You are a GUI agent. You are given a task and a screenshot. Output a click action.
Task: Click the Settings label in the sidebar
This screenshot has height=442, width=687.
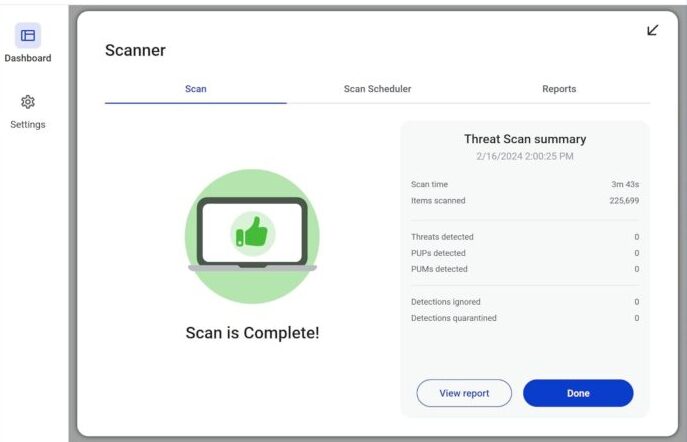coord(28,125)
